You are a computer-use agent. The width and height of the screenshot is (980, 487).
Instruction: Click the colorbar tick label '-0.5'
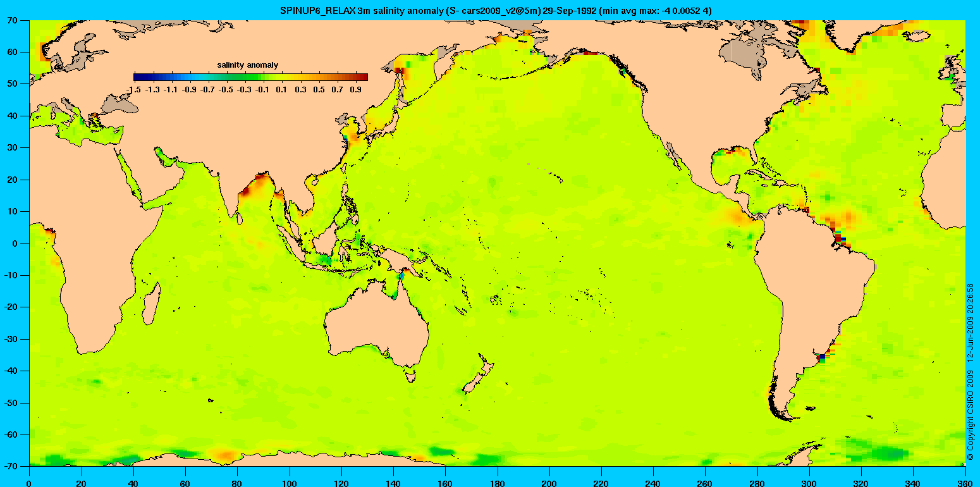click(226, 90)
